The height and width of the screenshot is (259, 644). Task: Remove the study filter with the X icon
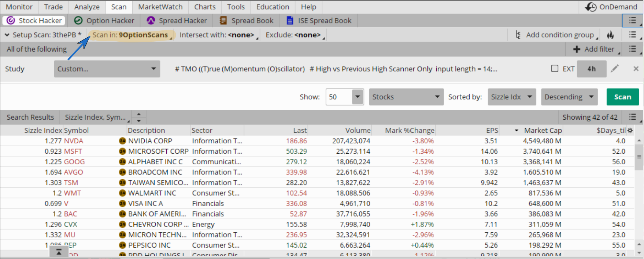pos(636,68)
